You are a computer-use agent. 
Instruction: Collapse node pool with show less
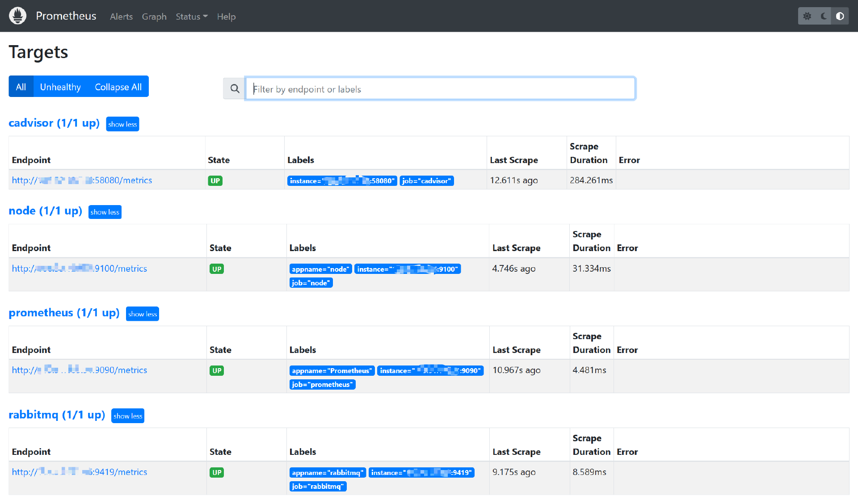tap(105, 212)
